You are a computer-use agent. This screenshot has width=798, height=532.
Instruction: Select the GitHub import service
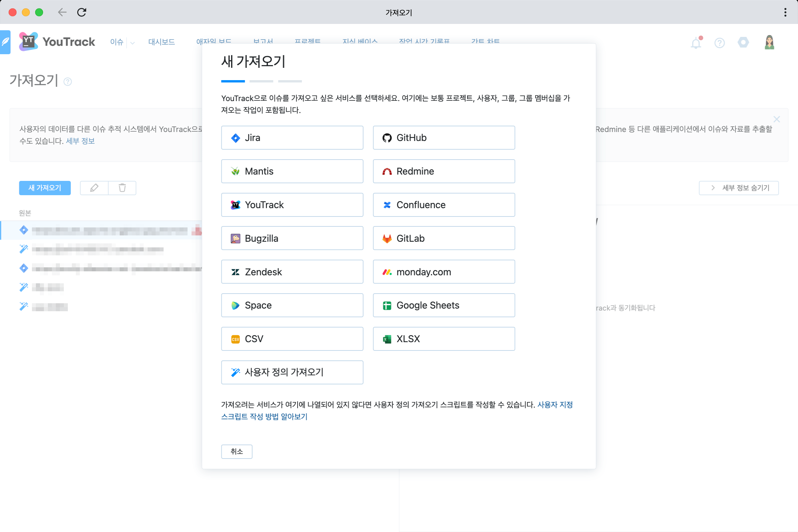tap(444, 137)
